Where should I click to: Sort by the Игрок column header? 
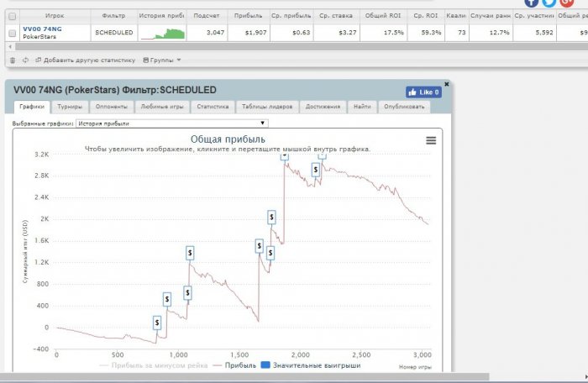(x=55, y=16)
